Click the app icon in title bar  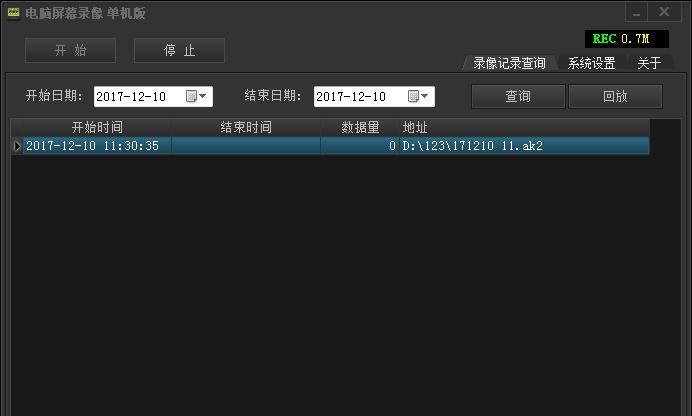[x=14, y=12]
